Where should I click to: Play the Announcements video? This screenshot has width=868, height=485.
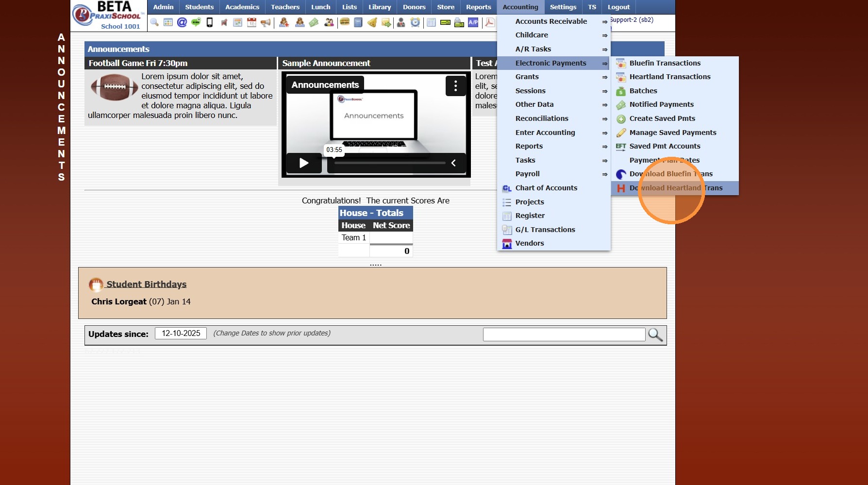tap(304, 163)
